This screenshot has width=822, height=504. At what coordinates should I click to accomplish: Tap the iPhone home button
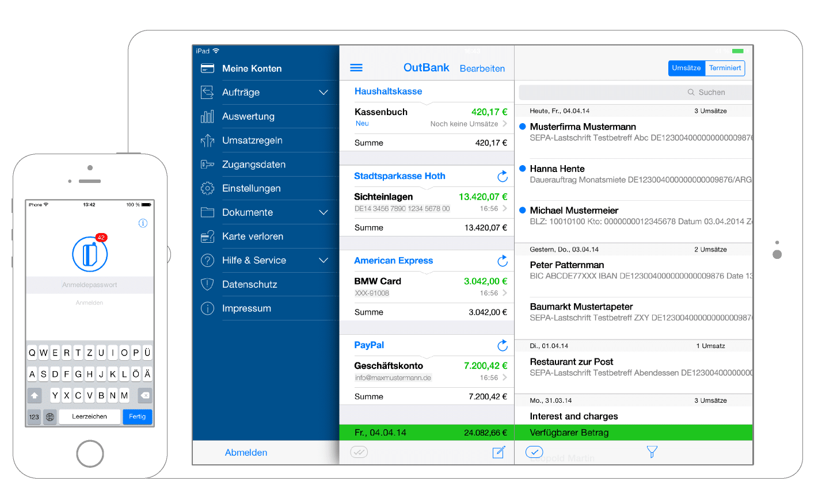(x=90, y=454)
